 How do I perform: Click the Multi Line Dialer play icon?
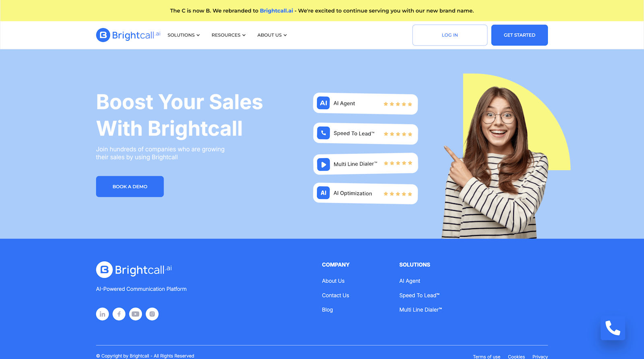point(323,164)
